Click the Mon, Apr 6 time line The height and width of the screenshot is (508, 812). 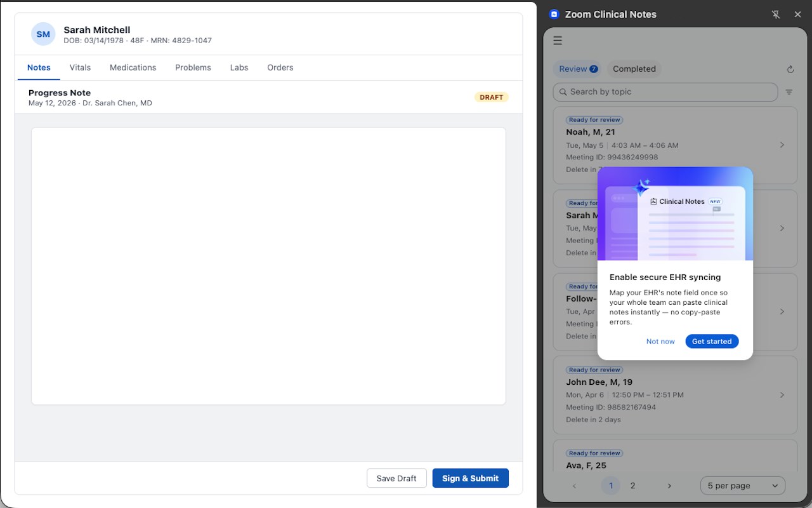click(x=625, y=395)
